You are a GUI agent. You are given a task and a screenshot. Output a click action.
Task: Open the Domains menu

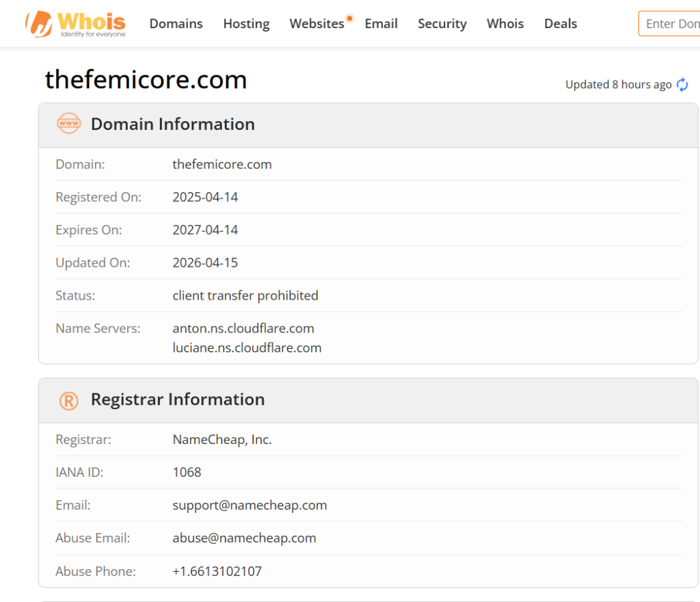tap(176, 24)
